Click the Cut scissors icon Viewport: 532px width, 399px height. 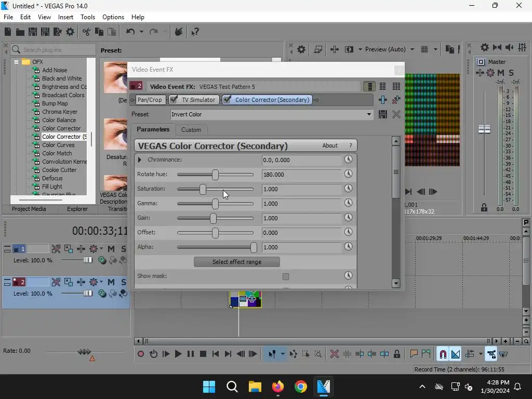[87, 32]
